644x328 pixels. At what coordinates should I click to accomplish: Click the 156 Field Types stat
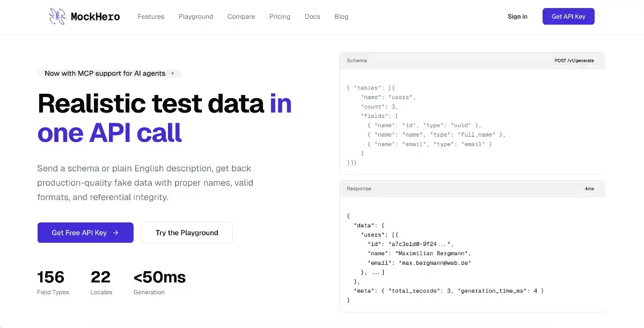tap(52, 283)
